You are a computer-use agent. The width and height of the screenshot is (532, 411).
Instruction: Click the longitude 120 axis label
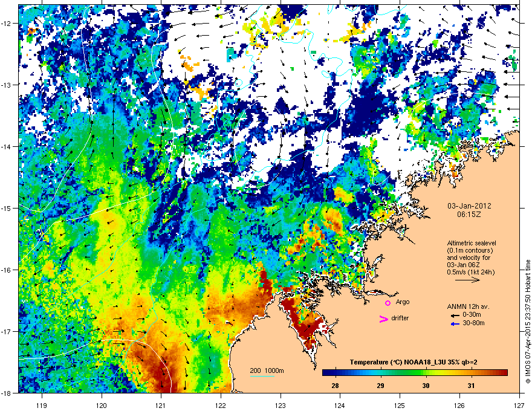(102, 405)
